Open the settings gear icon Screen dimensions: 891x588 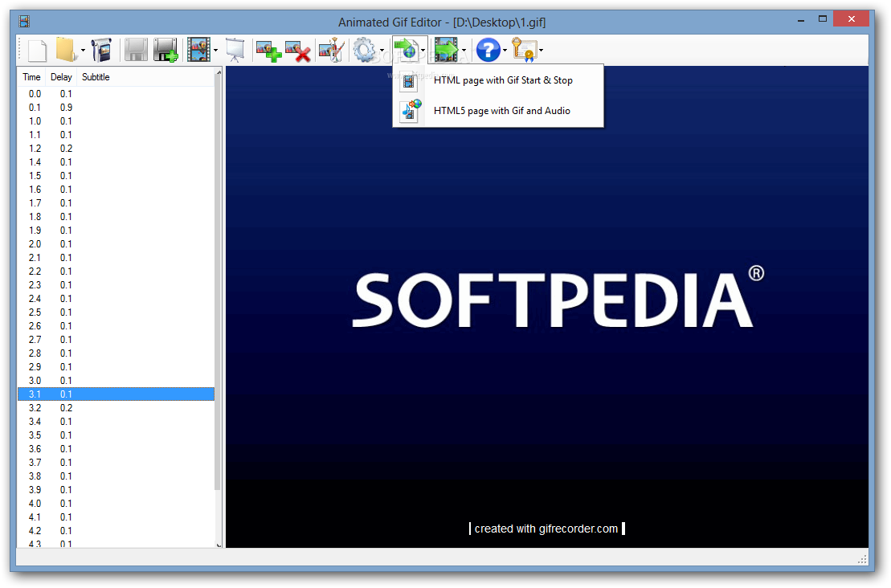point(365,51)
